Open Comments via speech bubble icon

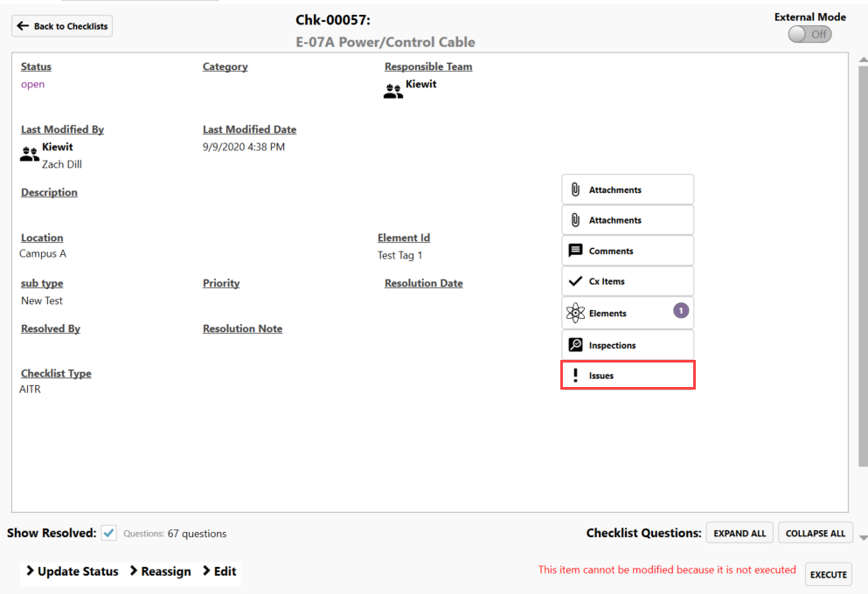(575, 251)
